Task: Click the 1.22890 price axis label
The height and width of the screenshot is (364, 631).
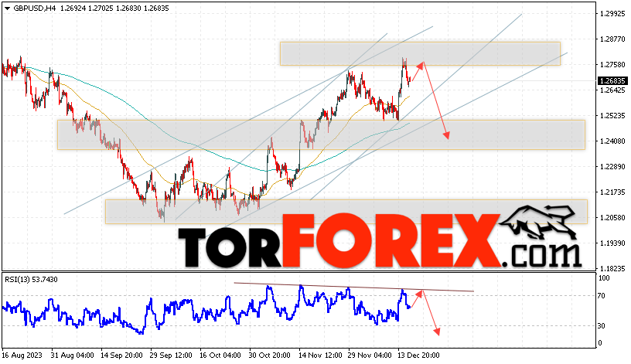Action: (612, 166)
